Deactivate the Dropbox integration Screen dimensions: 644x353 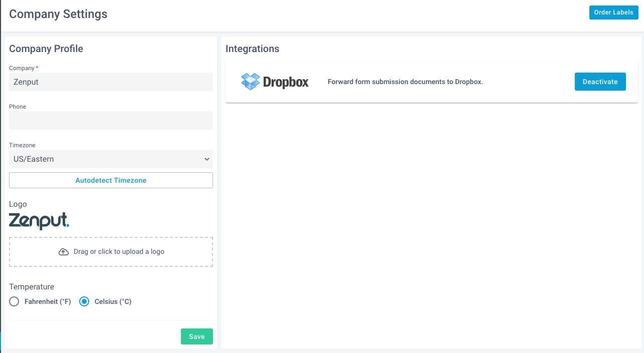[600, 82]
